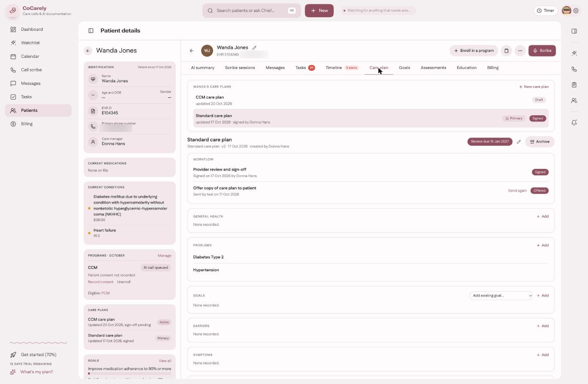
Task: Open Call scribe in the sidebar
Action: pyautogui.click(x=38, y=70)
